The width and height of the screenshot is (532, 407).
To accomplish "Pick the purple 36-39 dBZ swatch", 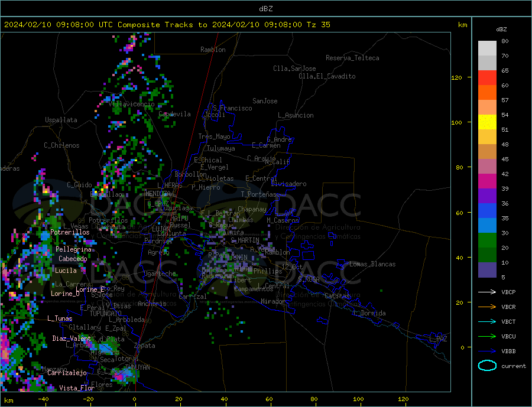I will pos(487,196).
